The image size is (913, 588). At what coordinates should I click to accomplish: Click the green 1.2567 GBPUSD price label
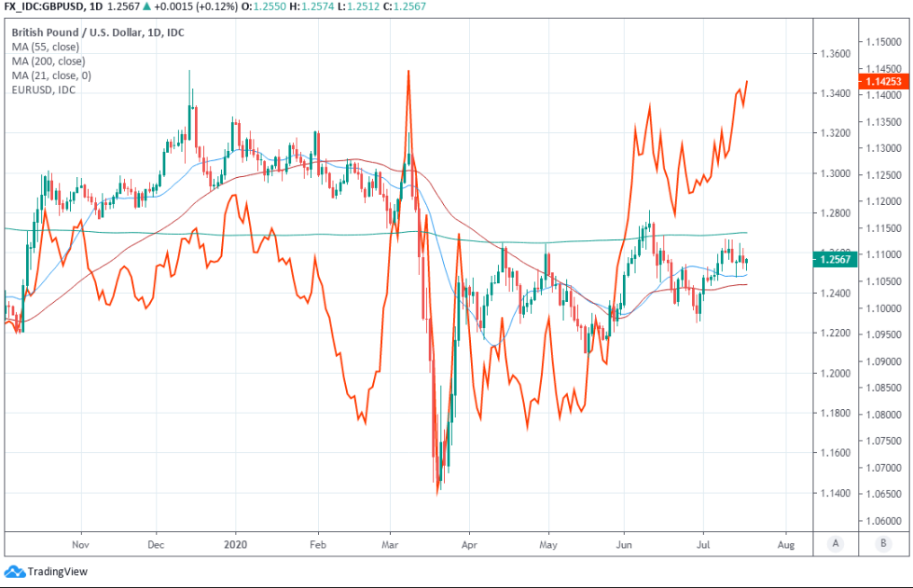(835, 260)
